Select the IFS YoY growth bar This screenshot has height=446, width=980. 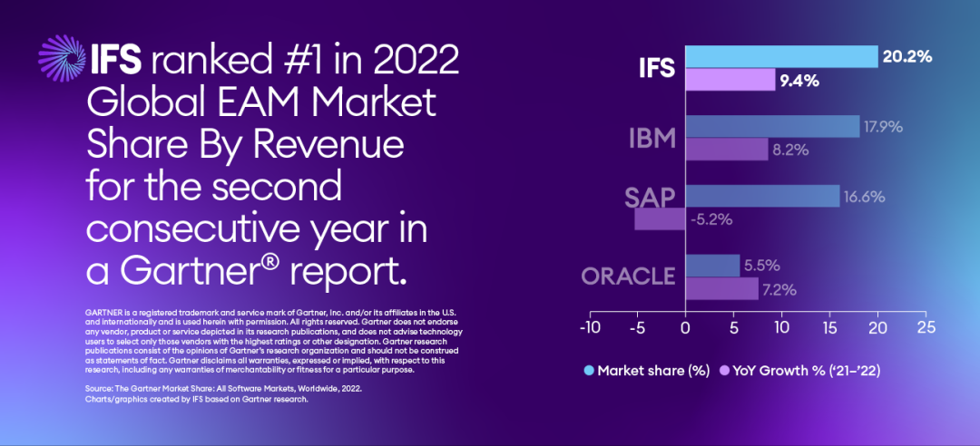[730, 80]
